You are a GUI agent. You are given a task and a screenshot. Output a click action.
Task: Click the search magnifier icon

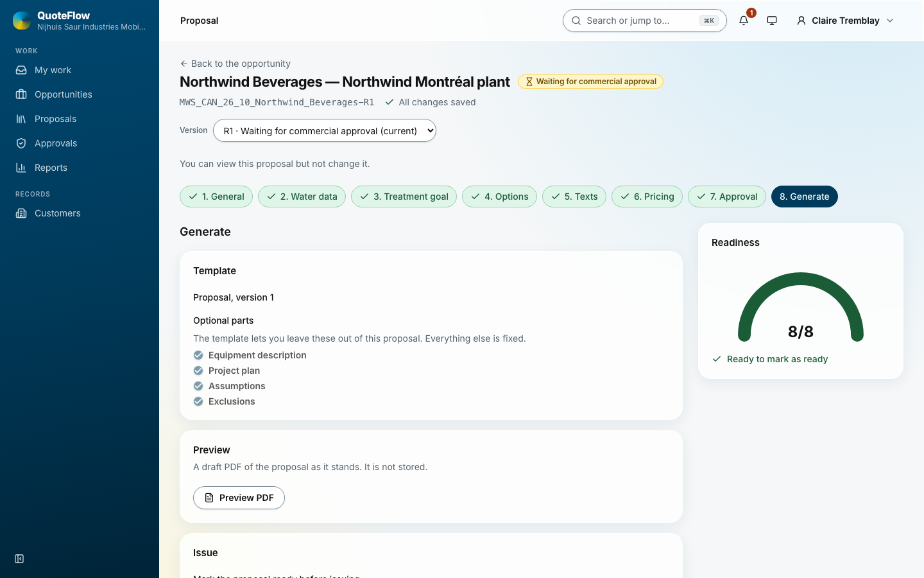(x=576, y=21)
